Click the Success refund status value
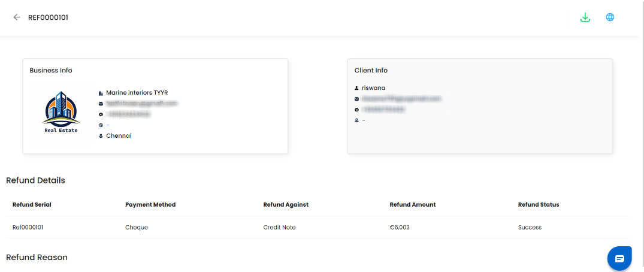Screen dimensions: 644x272 (x=530, y=228)
